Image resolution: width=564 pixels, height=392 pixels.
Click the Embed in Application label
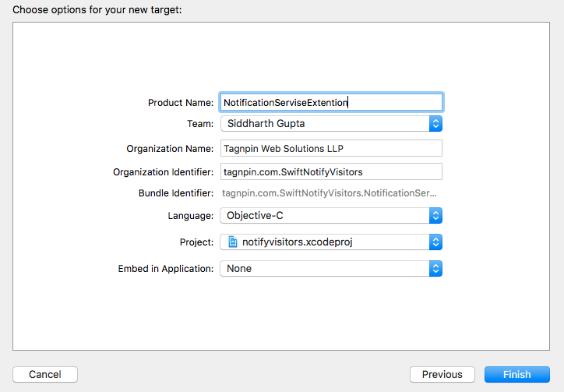pos(165,269)
